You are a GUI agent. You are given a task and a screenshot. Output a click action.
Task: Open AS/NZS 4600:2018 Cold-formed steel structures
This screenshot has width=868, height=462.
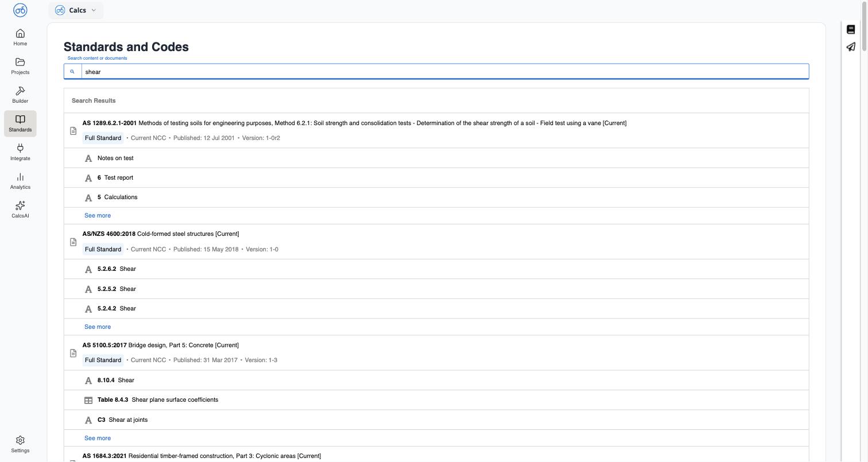161,234
